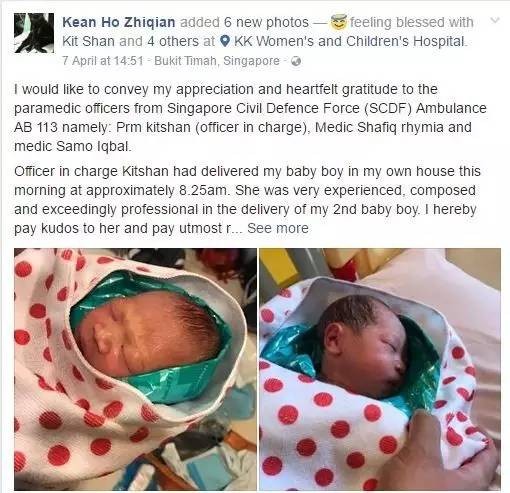The height and width of the screenshot is (493, 510).
Task: Click the feeling blessed text
Action: 412,22
